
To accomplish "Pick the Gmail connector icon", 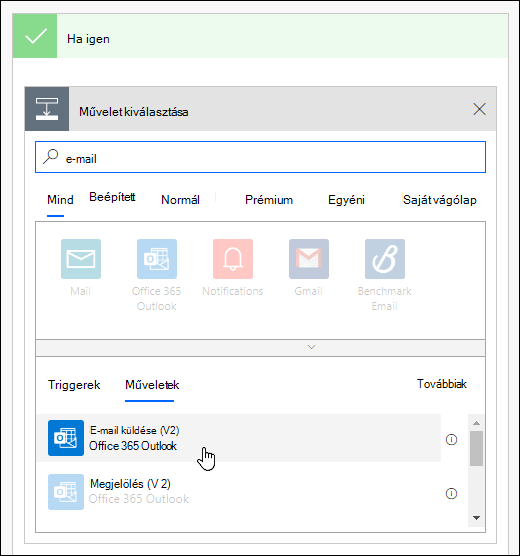I will pos(309,259).
